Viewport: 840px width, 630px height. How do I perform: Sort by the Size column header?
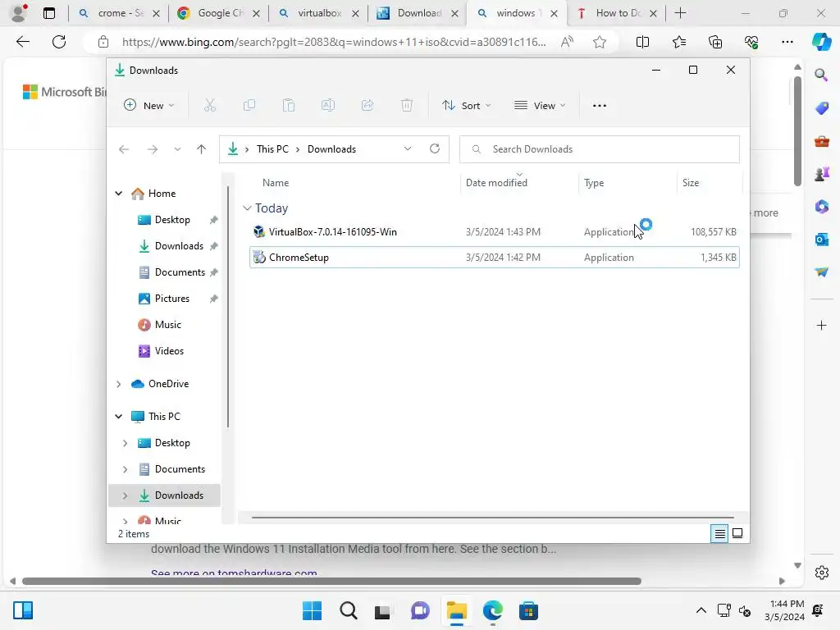(691, 183)
